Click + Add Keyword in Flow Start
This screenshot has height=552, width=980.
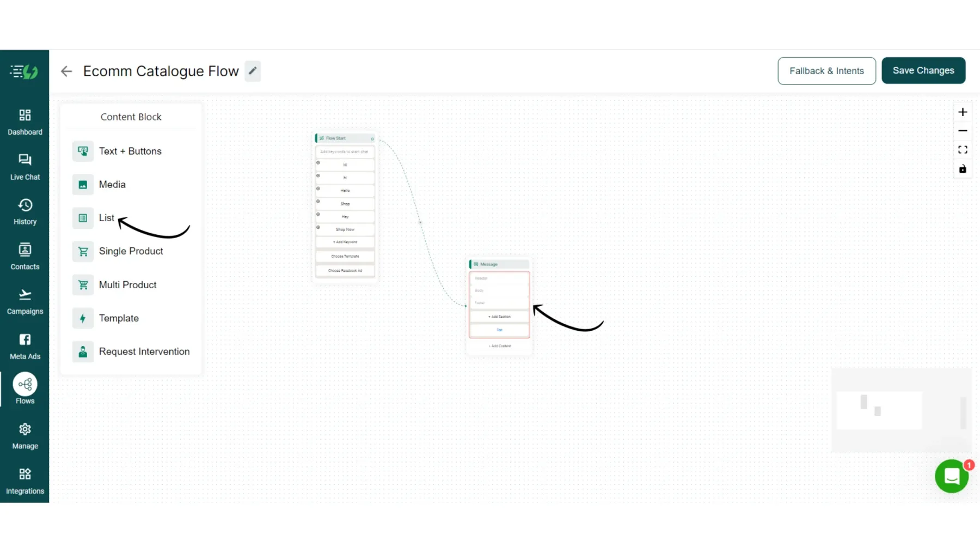click(x=345, y=242)
